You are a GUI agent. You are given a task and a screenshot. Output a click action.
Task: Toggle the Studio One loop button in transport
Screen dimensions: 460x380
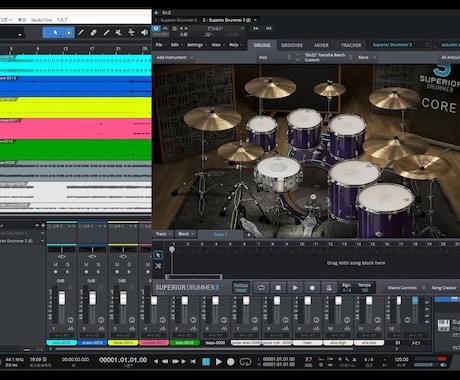[245, 361]
